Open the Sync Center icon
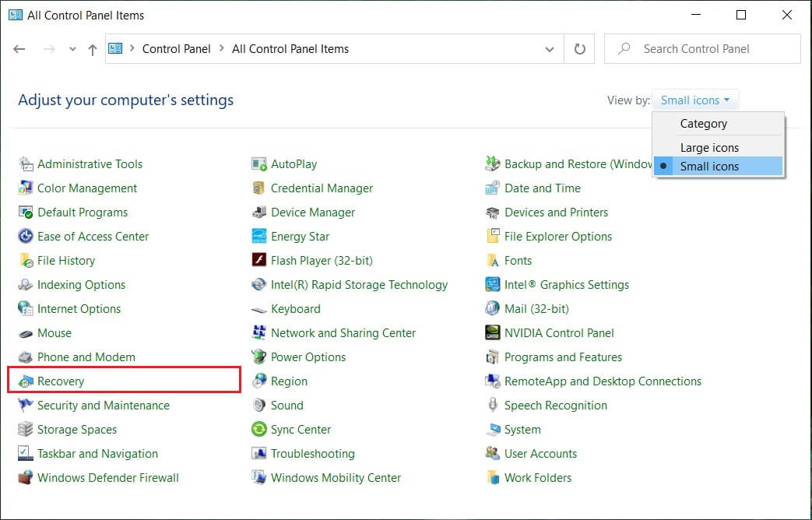 259,430
